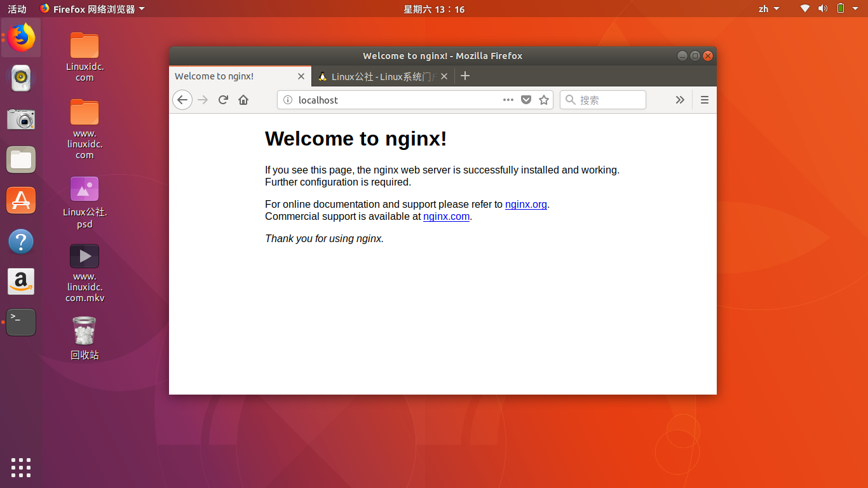Open the 活动 overview
This screenshot has width=868, height=488.
[16, 8]
